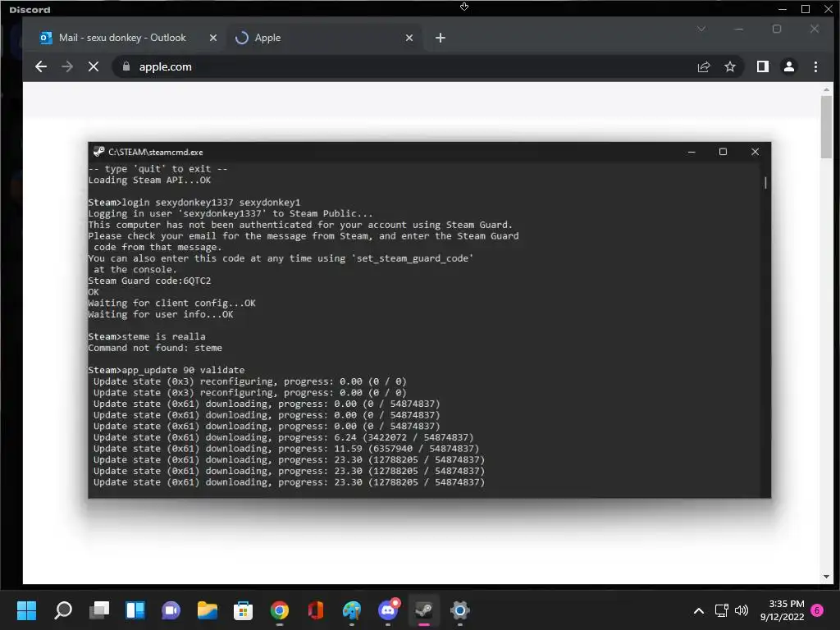Click the 'app_update 90 validate' command line
The height and width of the screenshot is (630, 840).
166,370
